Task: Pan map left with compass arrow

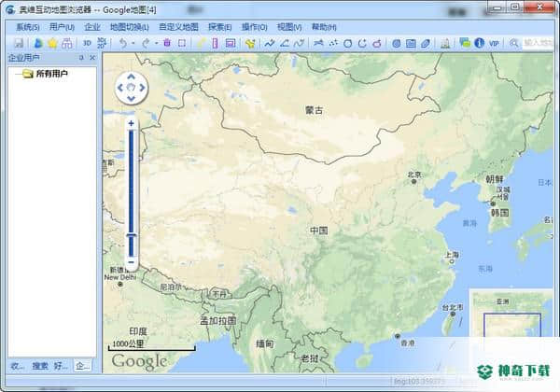Action: tap(120, 88)
